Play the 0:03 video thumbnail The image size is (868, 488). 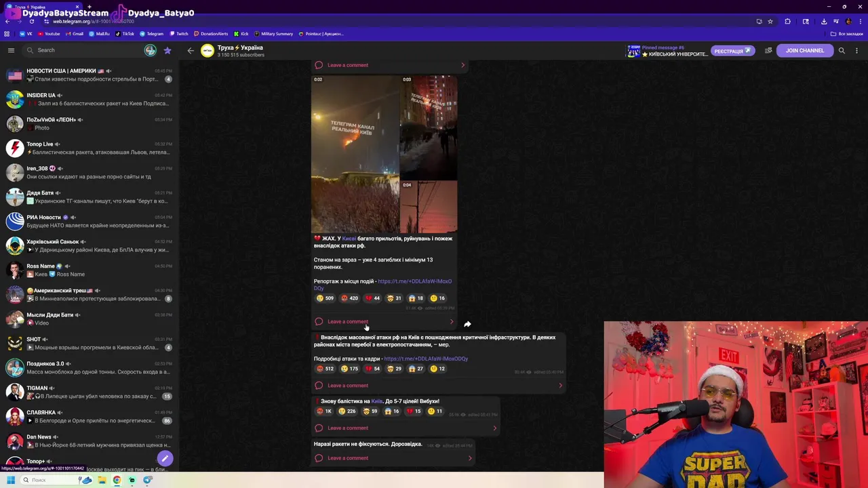(429, 127)
